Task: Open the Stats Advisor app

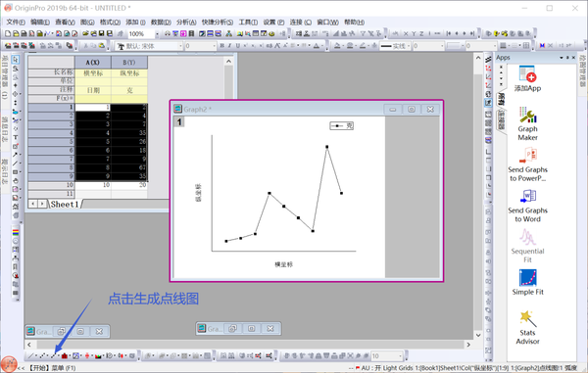Action: click(x=527, y=328)
